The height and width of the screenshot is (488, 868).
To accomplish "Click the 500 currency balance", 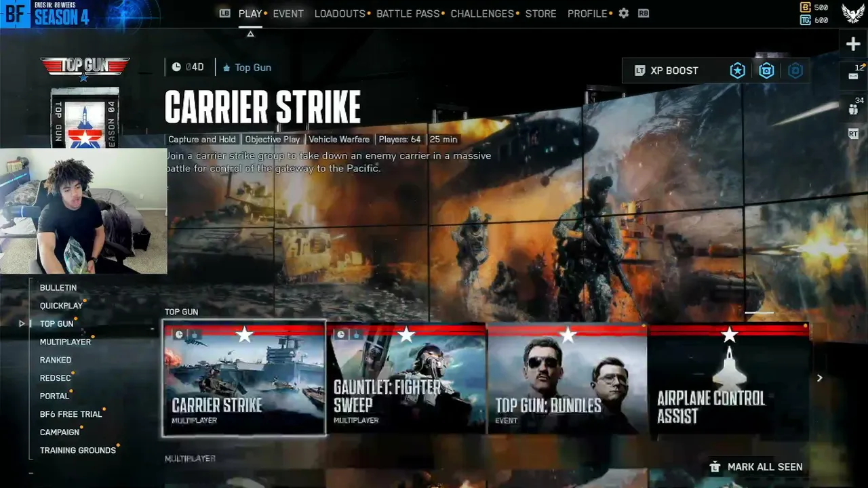I will tap(821, 7).
